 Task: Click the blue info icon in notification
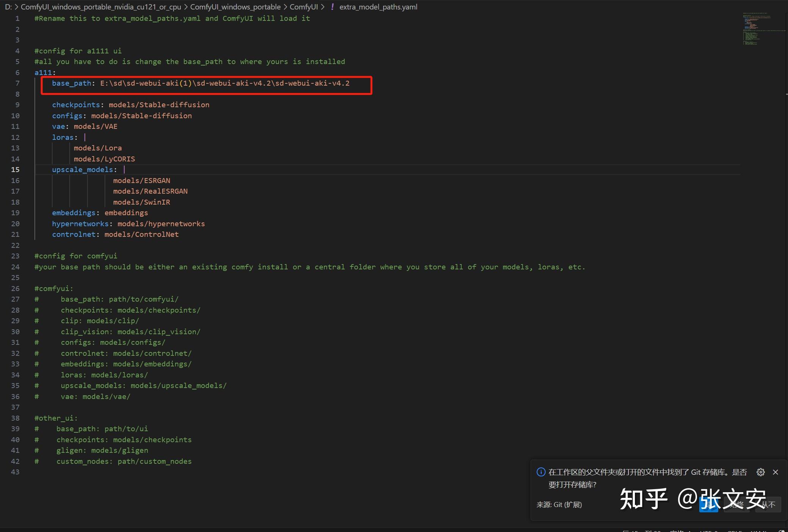[541, 472]
